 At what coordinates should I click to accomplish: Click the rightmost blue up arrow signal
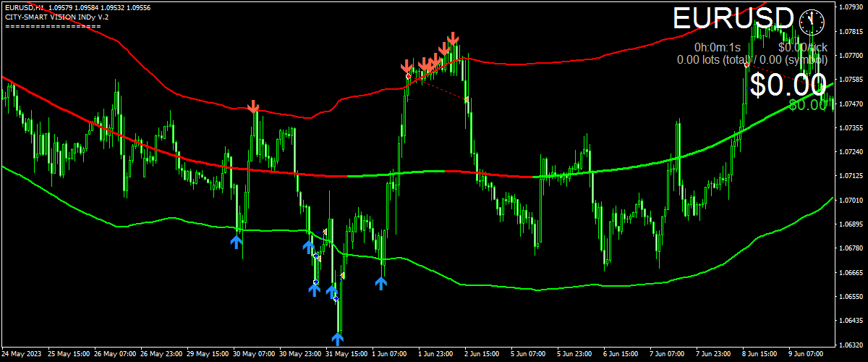pyautogui.click(x=381, y=282)
